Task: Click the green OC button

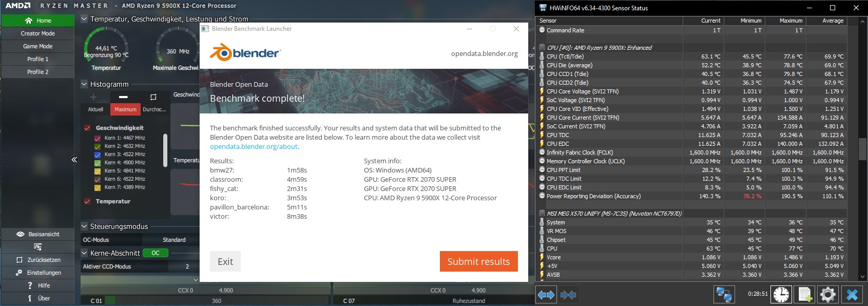Action: [156, 253]
